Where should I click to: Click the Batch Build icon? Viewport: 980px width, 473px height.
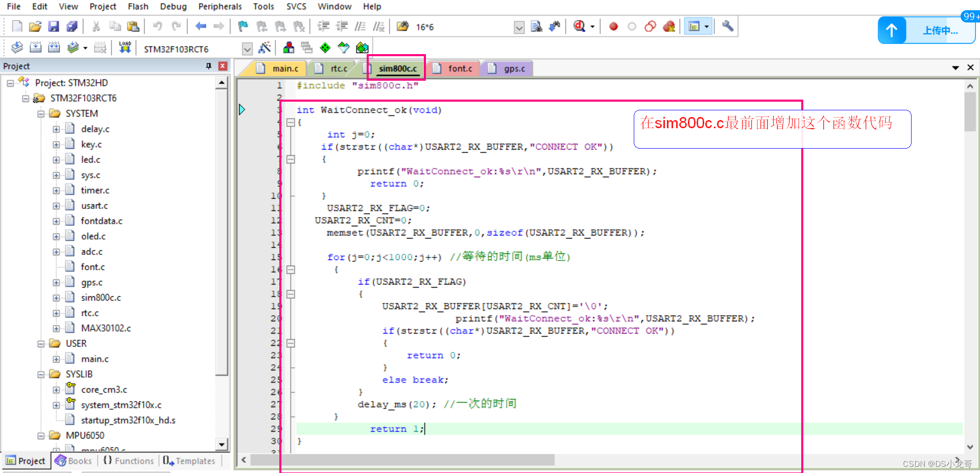[x=73, y=48]
